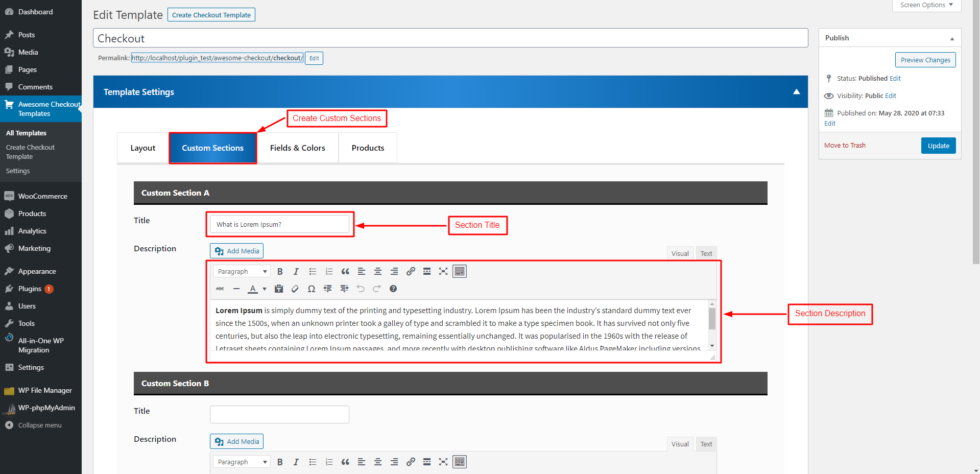980x474 pixels.
Task: Insert horizontal line in Section A editor
Action: [236, 289]
